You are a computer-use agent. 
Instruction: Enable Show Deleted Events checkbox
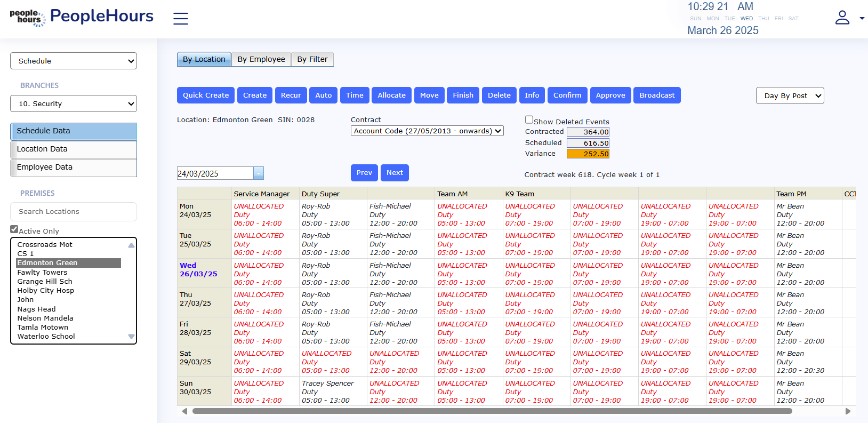pos(529,120)
